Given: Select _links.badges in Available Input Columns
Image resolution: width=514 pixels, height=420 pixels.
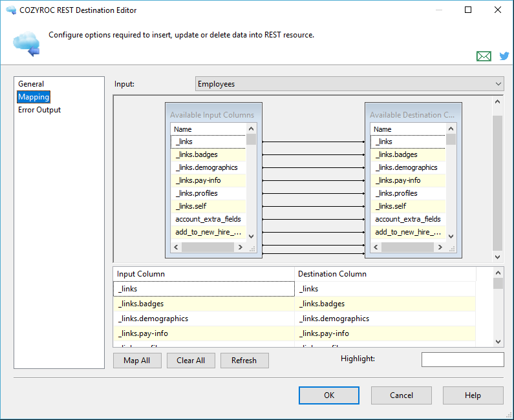Looking at the screenshot, I should tap(208, 154).
